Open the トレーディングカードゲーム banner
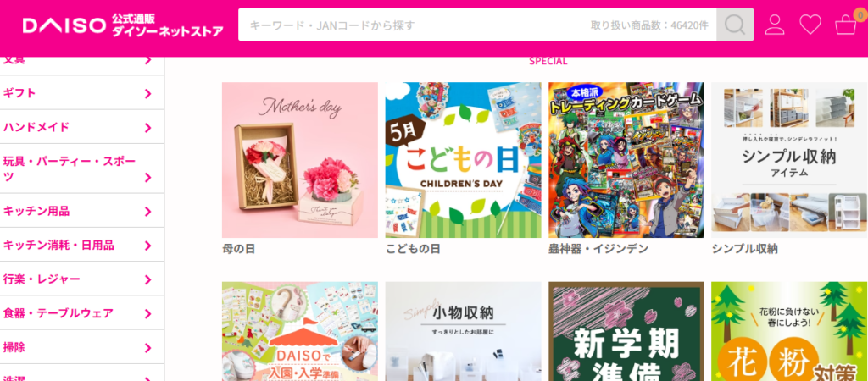 [x=626, y=160]
